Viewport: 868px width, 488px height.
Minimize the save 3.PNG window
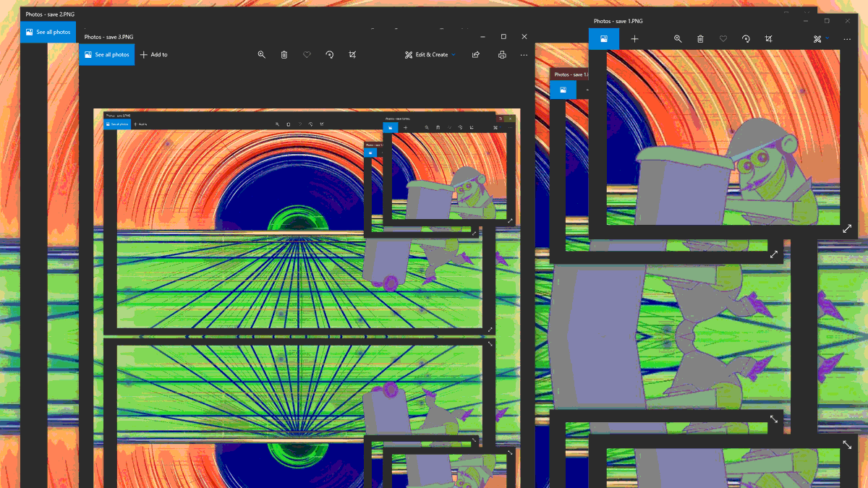(x=482, y=36)
